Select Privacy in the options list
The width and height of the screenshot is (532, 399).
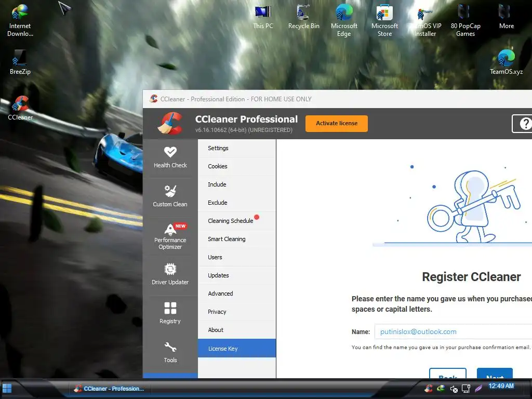[237, 312]
